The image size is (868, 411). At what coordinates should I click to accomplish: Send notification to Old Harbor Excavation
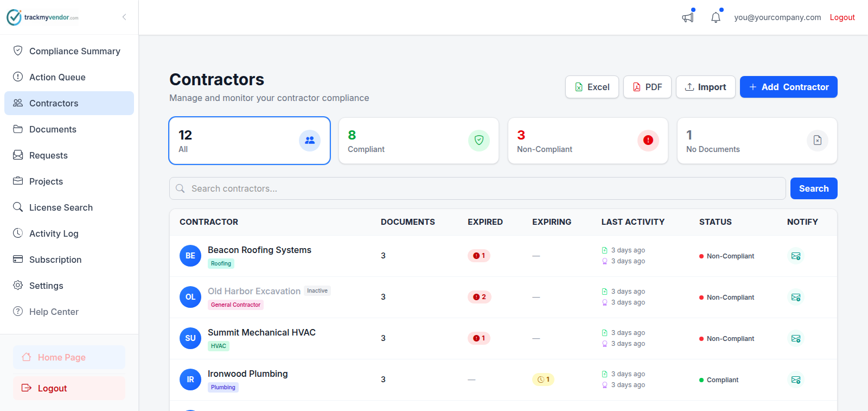tap(796, 297)
